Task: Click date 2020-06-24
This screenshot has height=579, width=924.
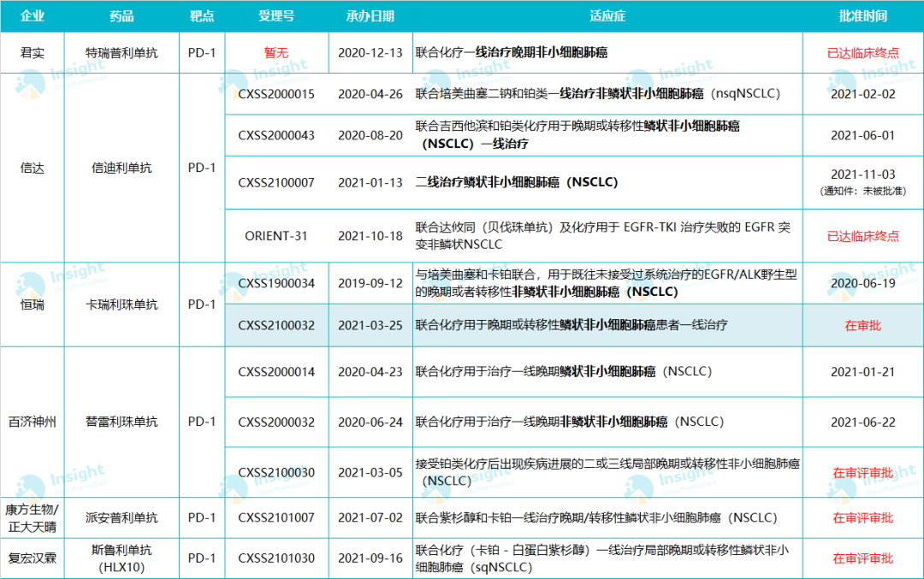Action: 370,422
